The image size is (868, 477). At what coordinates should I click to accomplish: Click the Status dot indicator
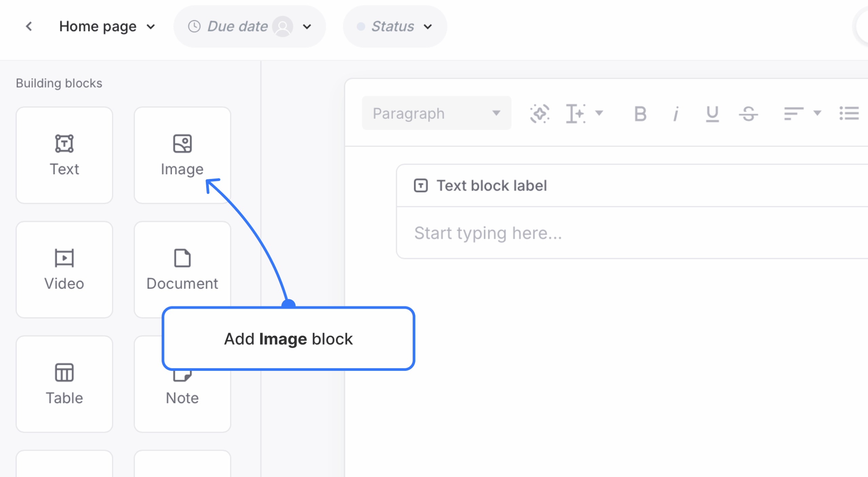[x=361, y=26]
